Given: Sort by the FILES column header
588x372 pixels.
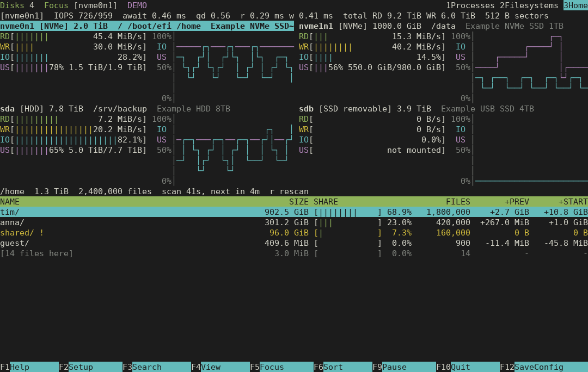Looking at the screenshot, I should pyautogui.click(x=458, y=202).
